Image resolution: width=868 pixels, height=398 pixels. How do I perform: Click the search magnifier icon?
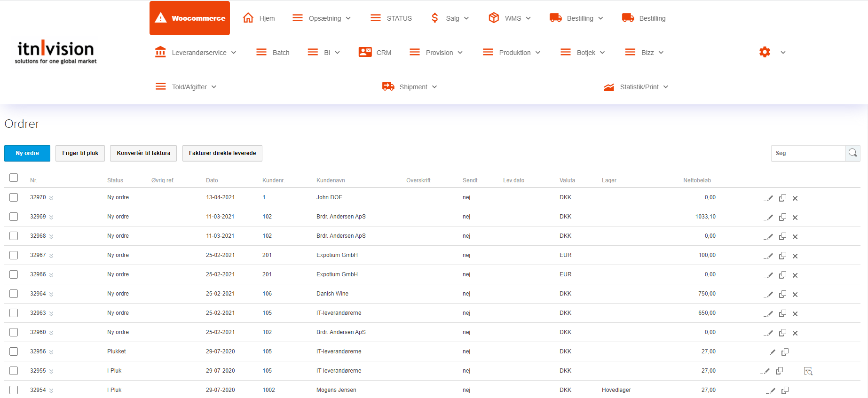pos(852,153)
